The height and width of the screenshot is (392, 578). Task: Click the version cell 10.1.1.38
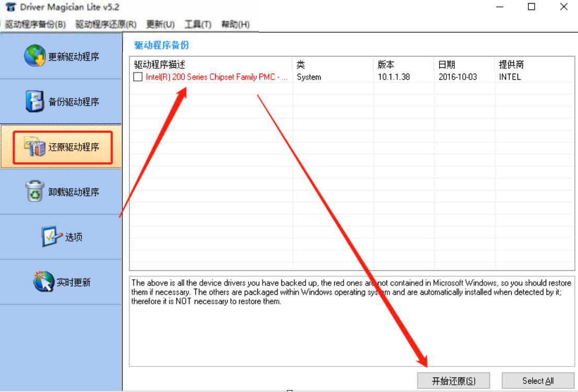click(394, 77)
